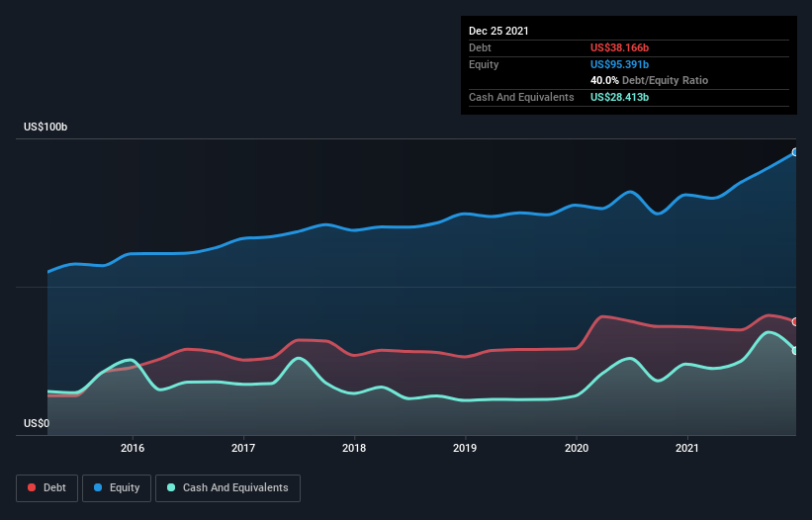Click the 2016 x-axis label

tap(133, 448)
